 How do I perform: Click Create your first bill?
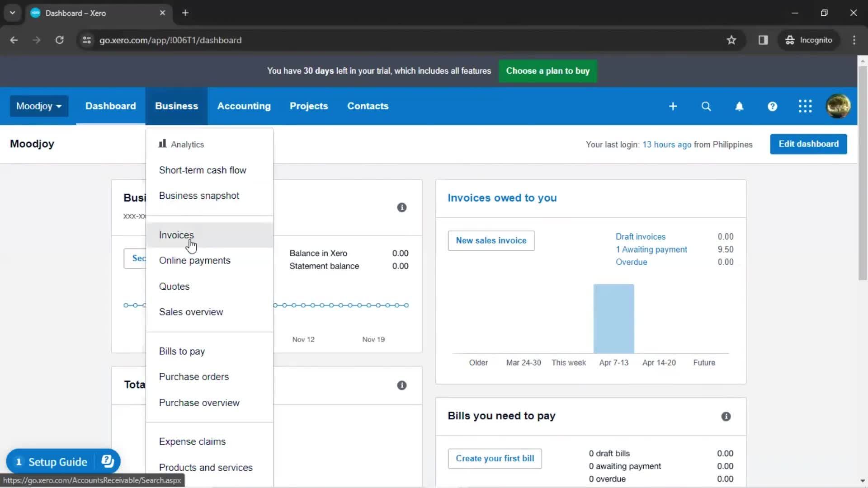point(495,459)
